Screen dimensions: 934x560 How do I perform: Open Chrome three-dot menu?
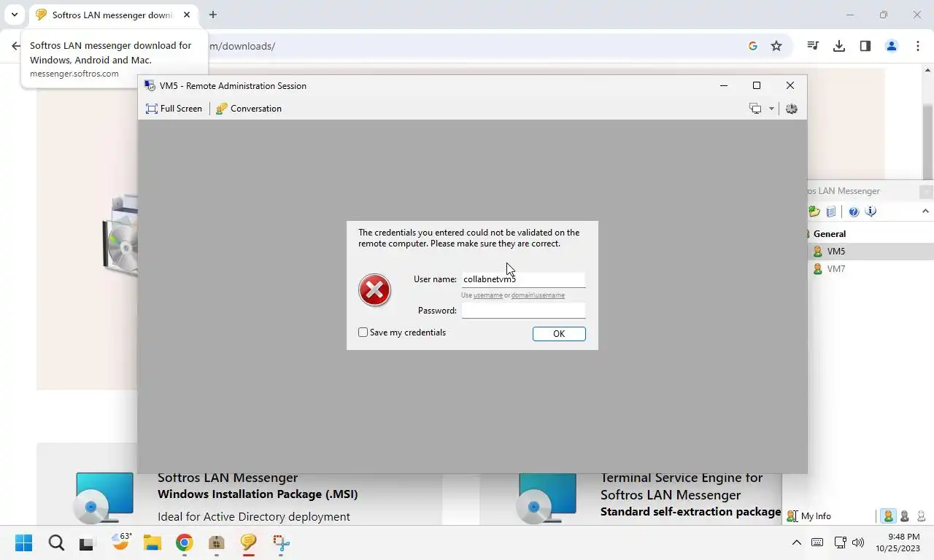[918, 46]
